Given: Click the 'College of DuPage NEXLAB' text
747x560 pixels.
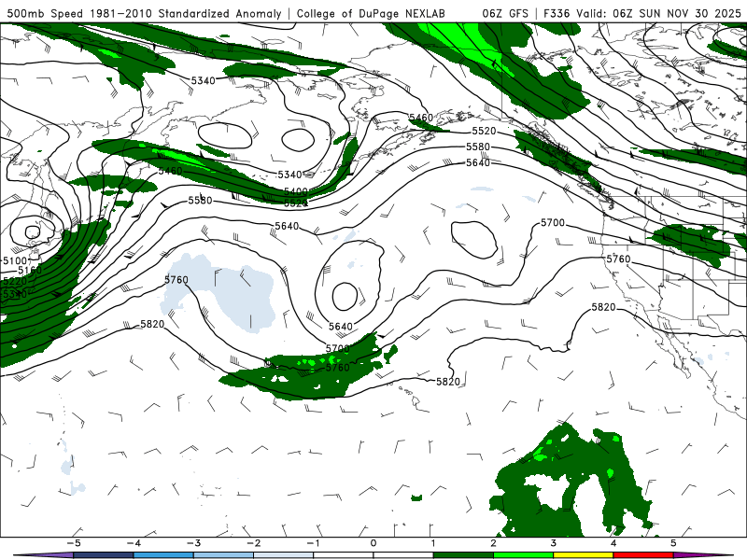Looking at the screenshot, I should [x=371, y=13].
